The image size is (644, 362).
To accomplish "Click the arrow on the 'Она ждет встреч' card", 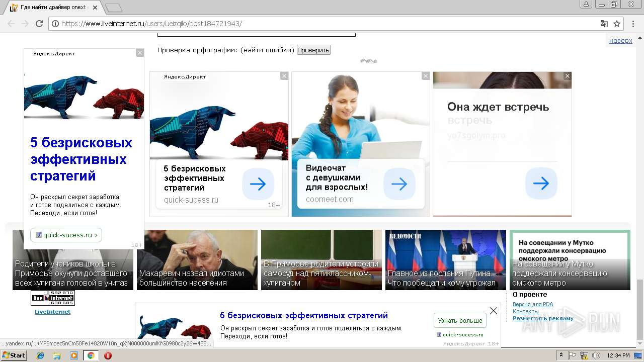I will click(x=541, y=184).
